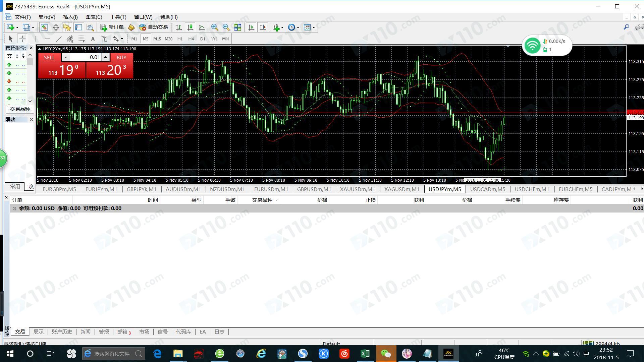Image resolution: width=644 pixels, height=362 pixels.
Task: Open the chart periods dropdown
Action: [x=293, y=27]
